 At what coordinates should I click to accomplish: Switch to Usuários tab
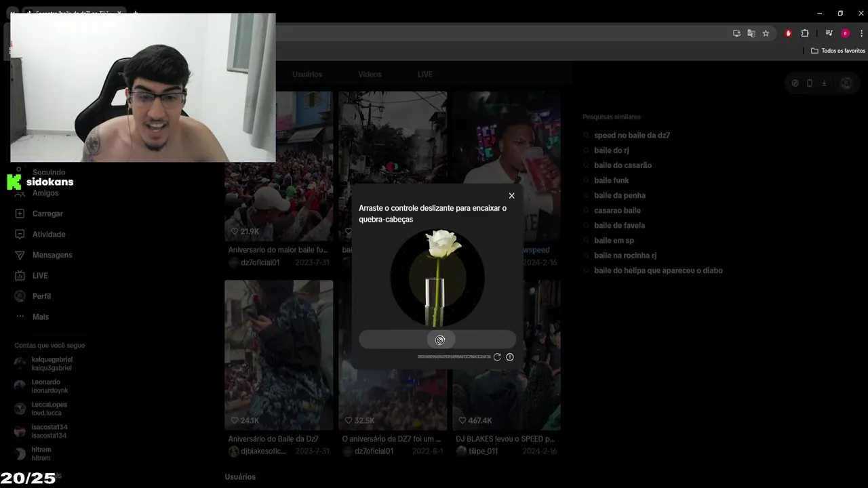point(307,75)
